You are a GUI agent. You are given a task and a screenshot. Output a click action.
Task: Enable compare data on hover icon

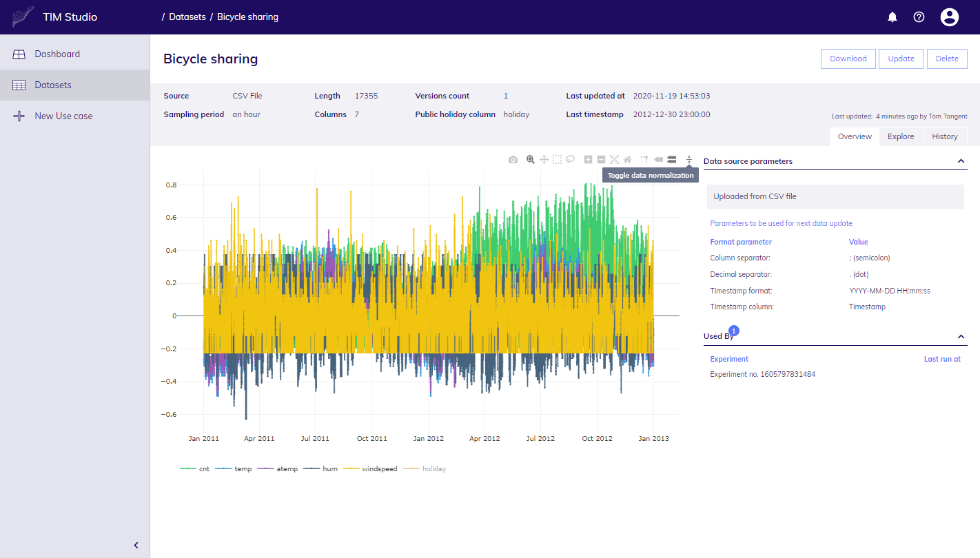point(671,159)
